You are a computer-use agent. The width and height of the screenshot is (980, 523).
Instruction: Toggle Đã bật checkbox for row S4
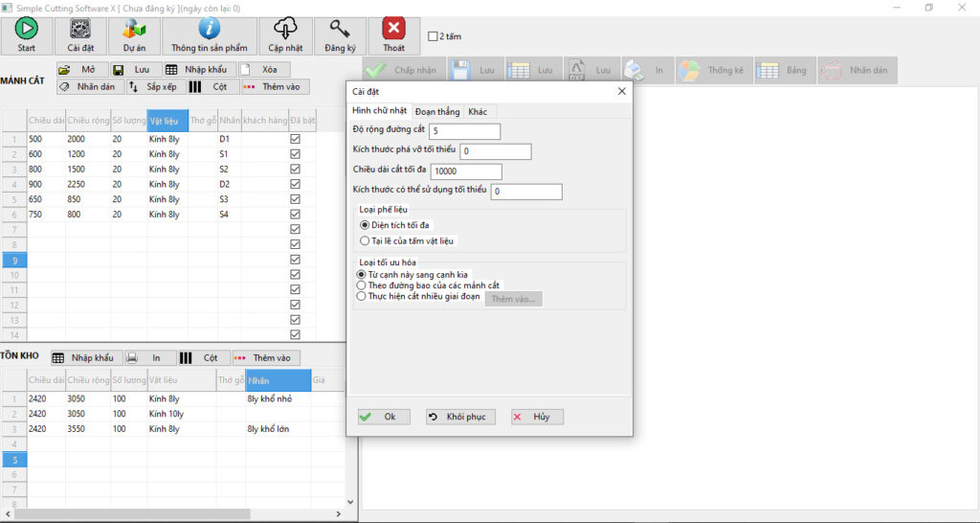coord(295,214)
